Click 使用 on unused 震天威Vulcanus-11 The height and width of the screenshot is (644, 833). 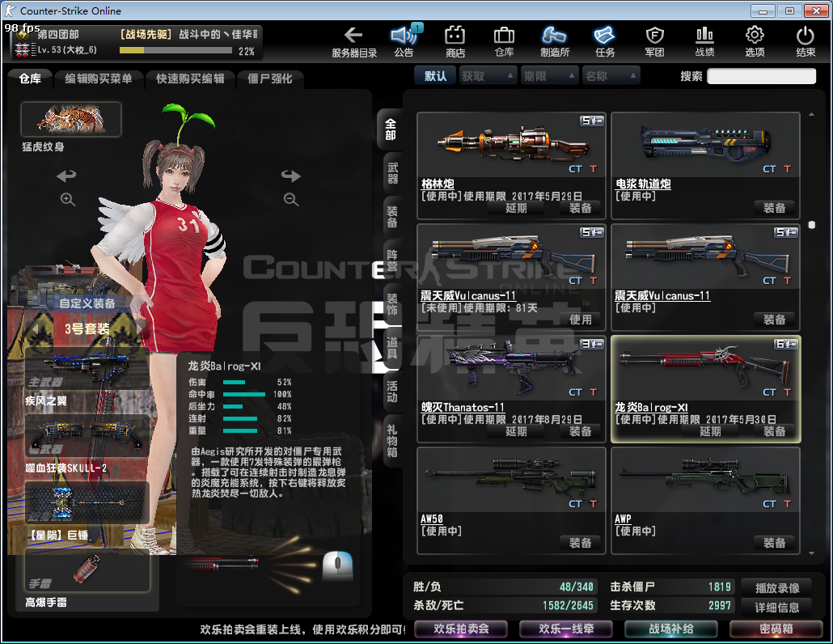pyautogui.click(x=580, y=320)
